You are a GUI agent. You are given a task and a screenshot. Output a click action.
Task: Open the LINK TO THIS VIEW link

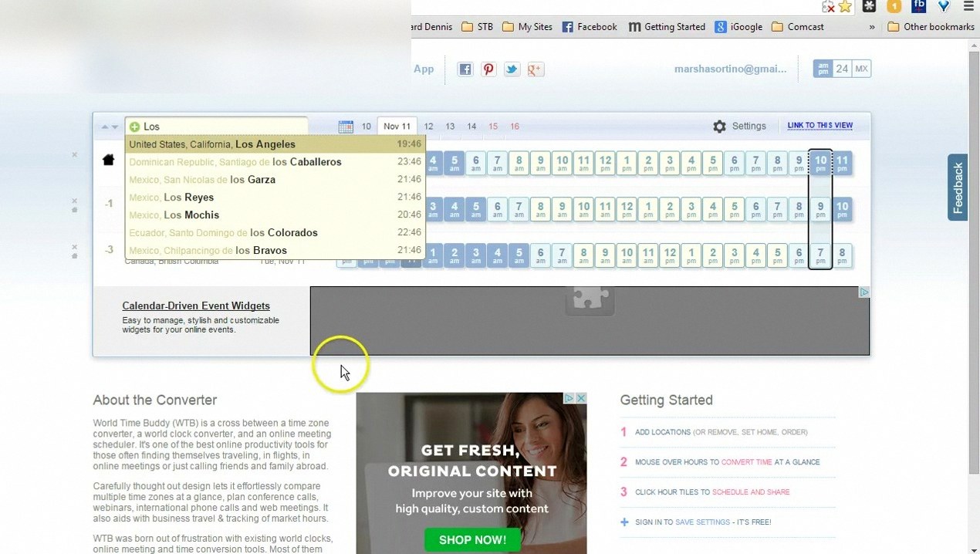click(819, 126)
